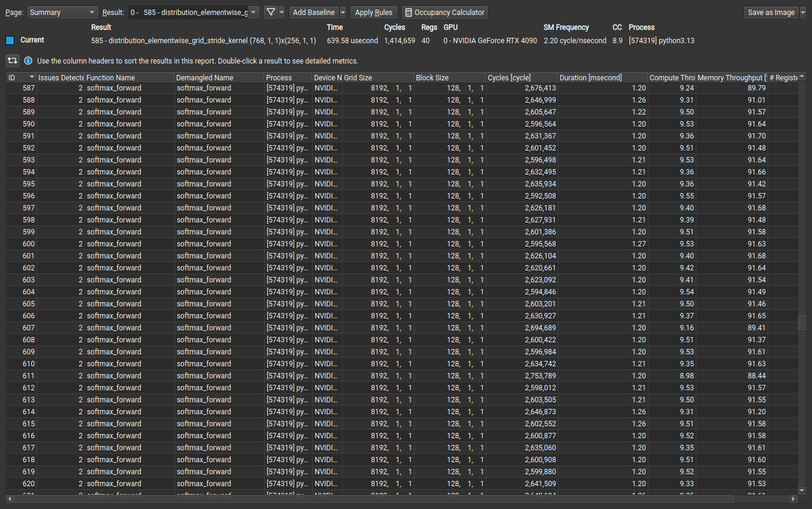The width and height of the screenshot is (812, 509).
Task: Click scroll-up arrow of vertical scrollbar
Action: (x=802, y=77)
